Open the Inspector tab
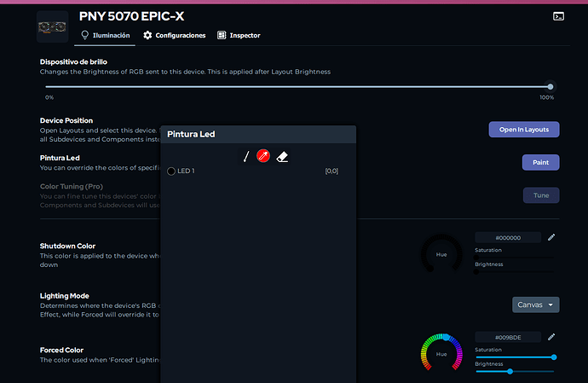 [239, 35]
